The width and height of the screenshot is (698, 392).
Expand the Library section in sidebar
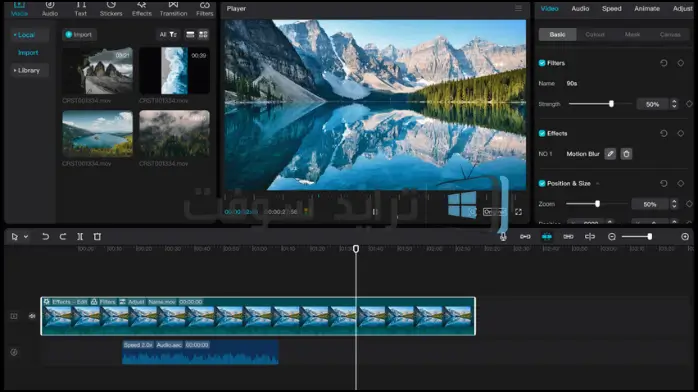tap(27, 70)
